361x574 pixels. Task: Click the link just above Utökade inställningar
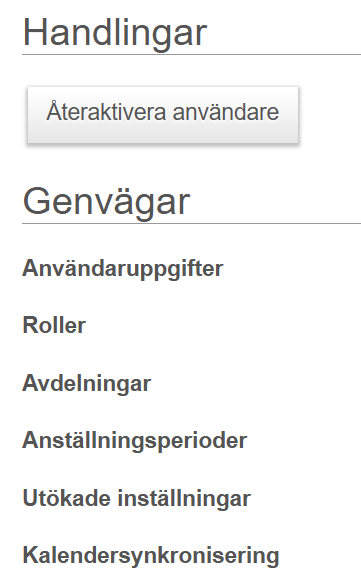(x=135, y=442)
